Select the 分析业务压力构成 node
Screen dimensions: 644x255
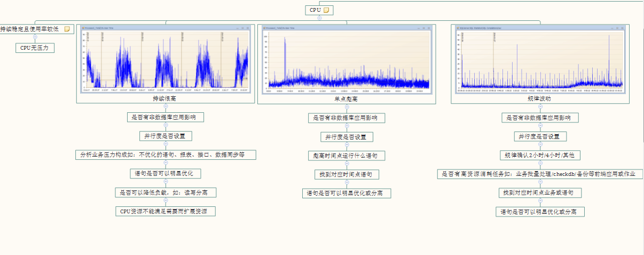[x=166, y=155]
